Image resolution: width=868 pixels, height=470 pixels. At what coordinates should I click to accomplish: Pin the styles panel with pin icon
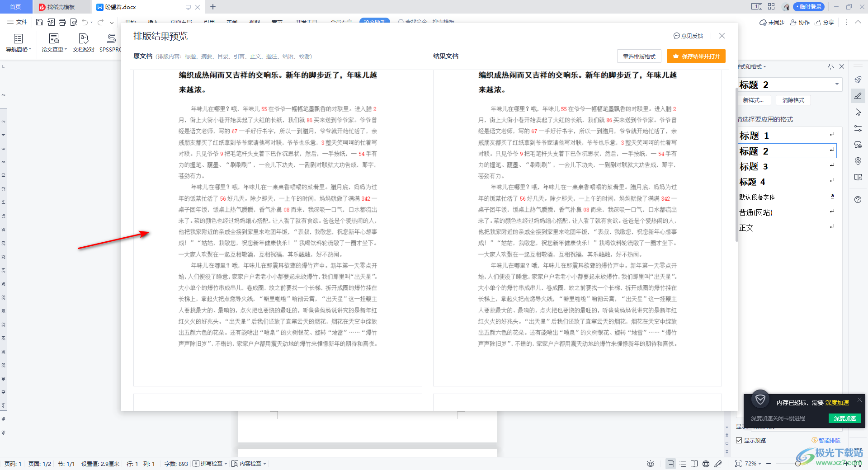(830, 66)
